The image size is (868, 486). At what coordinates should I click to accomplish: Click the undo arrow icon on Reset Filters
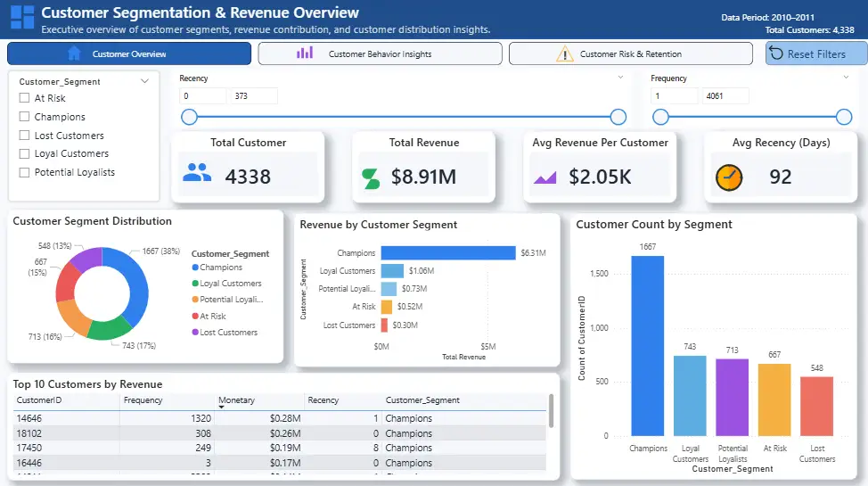(776, 54)
